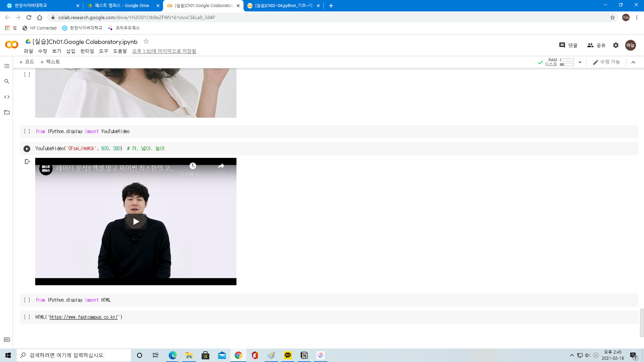
Task: Reload the page in Chrome
Action: coord(29,17)
